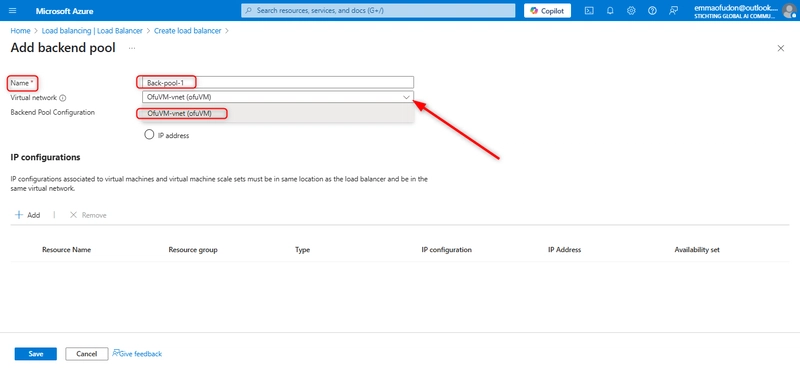Image resolution: width=800 pixels, height=375 pixels.
Task: Open Cloud Shell from the top bar
Action: click(589, 11)
